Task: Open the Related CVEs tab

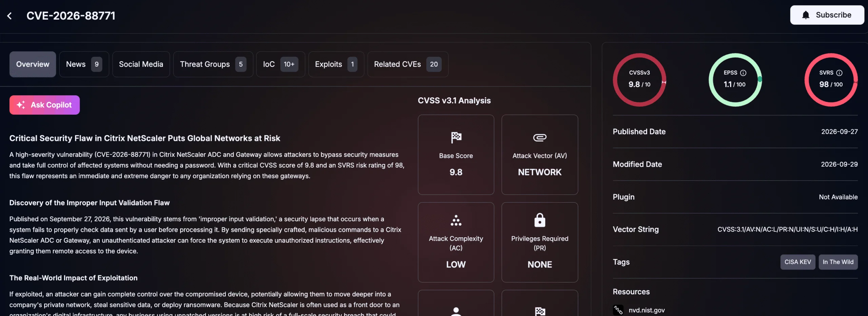Action: click(408, 64)
